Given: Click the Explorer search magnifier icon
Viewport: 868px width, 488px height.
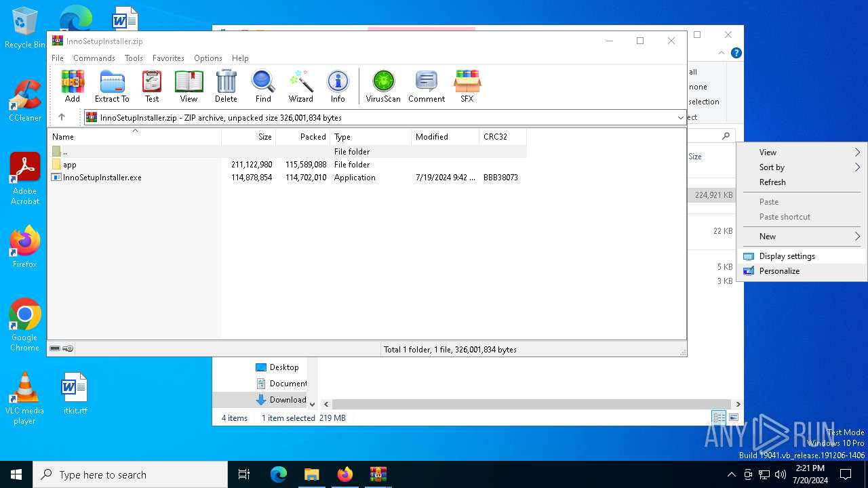Looking at the screenshot, I should [726, 136].
